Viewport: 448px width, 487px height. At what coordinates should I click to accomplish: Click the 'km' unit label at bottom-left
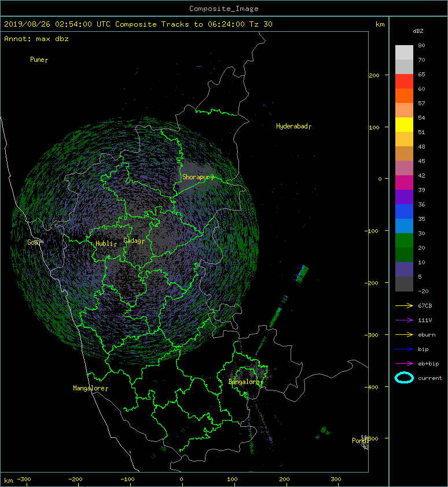[x=9, y=481]
